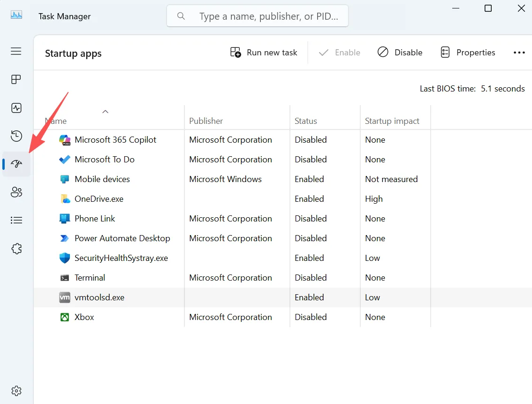Image resolution: width=532 pixels, height=404 pixels.
Task: Open the hamburger navigation menu
Action: tap(16, 51)
